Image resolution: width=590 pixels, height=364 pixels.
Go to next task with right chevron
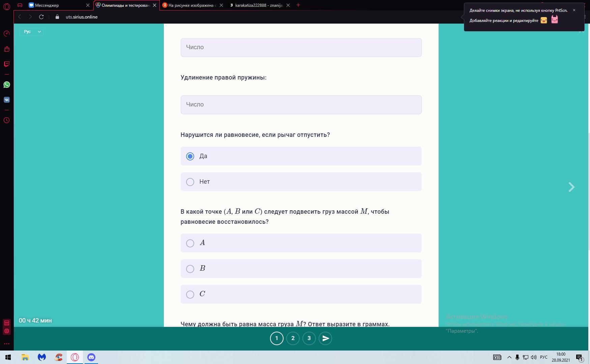pyautogui.click(x=571, y=187)
